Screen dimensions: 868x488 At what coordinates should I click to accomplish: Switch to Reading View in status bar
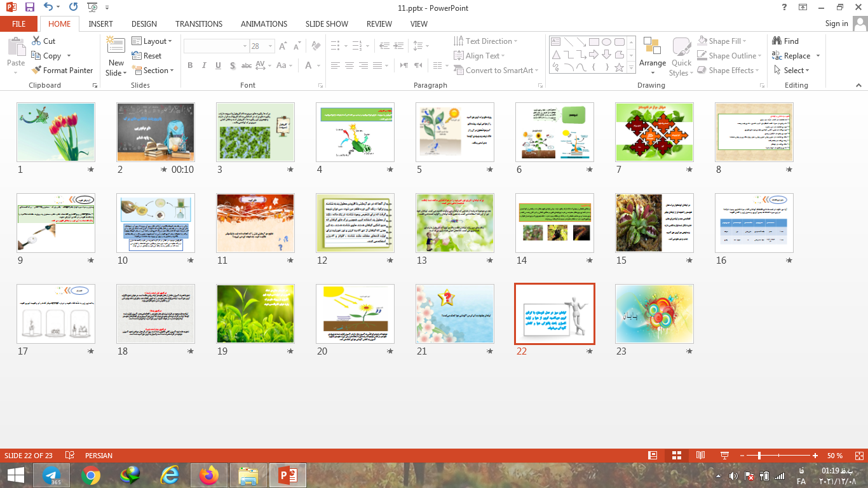700,456
